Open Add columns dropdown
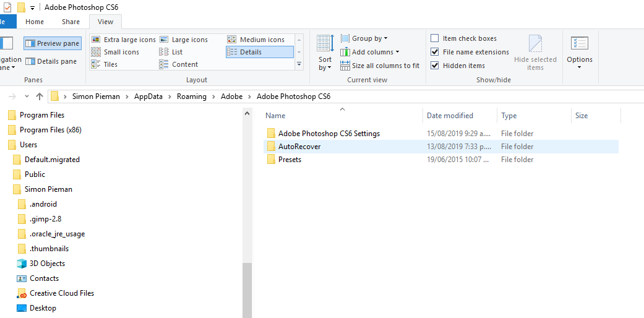 (x=370, y=52)
